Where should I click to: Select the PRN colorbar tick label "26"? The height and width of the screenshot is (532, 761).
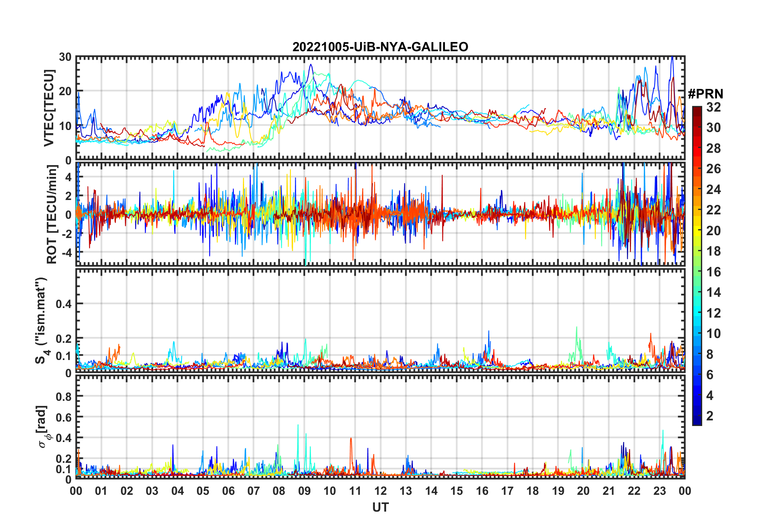click(713, 169)
